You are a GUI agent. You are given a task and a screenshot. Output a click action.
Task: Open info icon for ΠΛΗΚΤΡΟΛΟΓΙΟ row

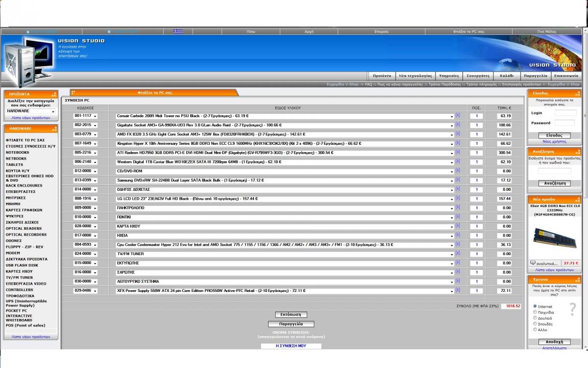coord(458,207)
